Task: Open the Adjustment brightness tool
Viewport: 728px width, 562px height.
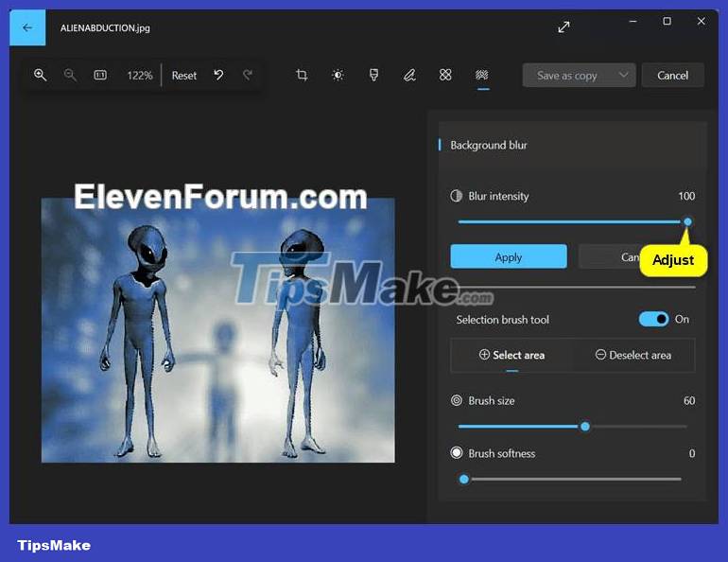Action: [x=338, y=75]
